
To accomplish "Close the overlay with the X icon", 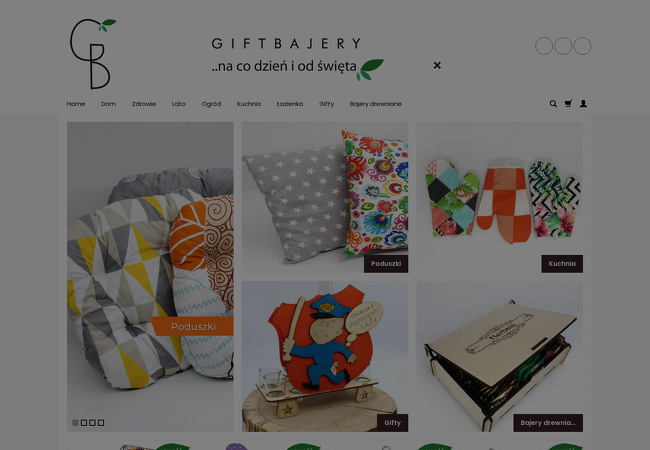I will click(437, 65).
